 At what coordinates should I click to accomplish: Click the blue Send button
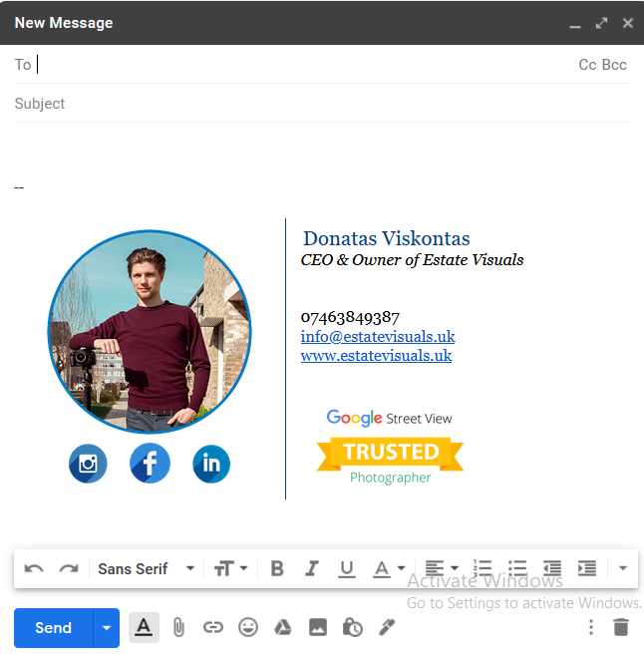click(x=54, y=628)
